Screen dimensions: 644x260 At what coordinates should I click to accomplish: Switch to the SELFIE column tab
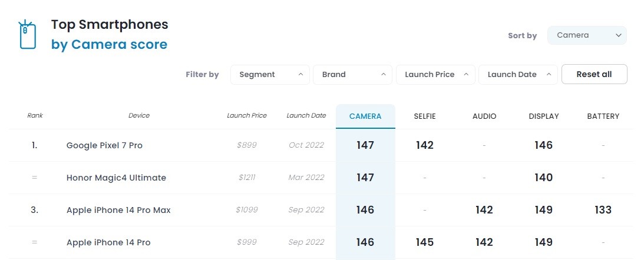click(x=425, y=116)
